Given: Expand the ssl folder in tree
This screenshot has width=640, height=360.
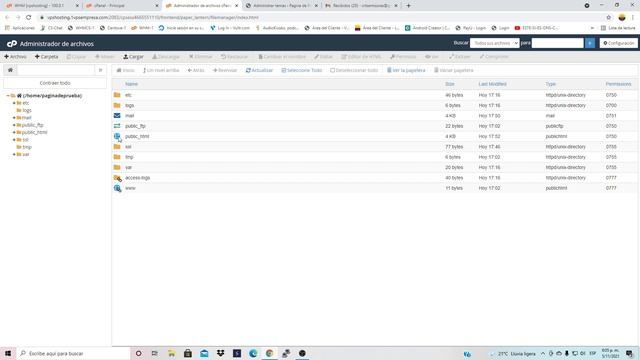Looking at the screenshot, I should [14, 140].
